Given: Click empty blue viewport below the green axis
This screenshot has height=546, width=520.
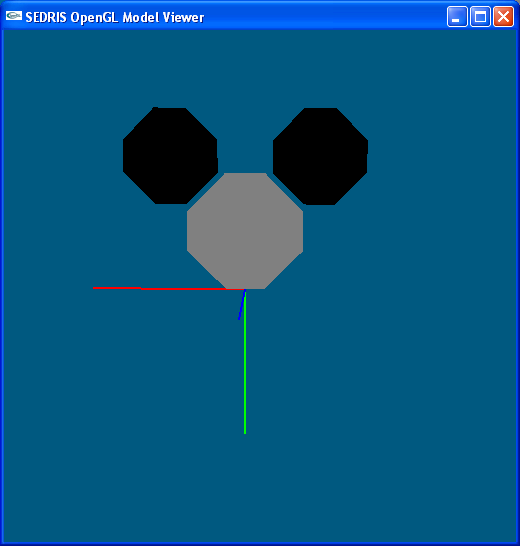Looking at the screenshot, I should pos(245,488).
